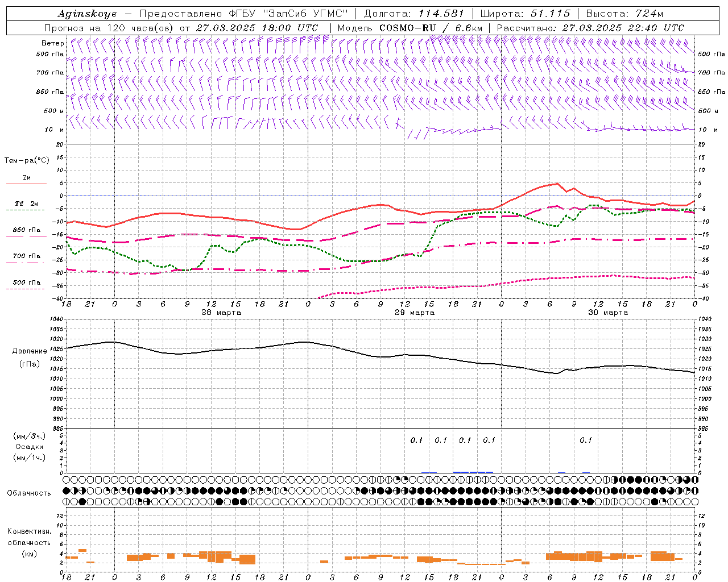Click the "Ветер" wind panel label
Screen dimensions: 728x582
pos(52,43)
